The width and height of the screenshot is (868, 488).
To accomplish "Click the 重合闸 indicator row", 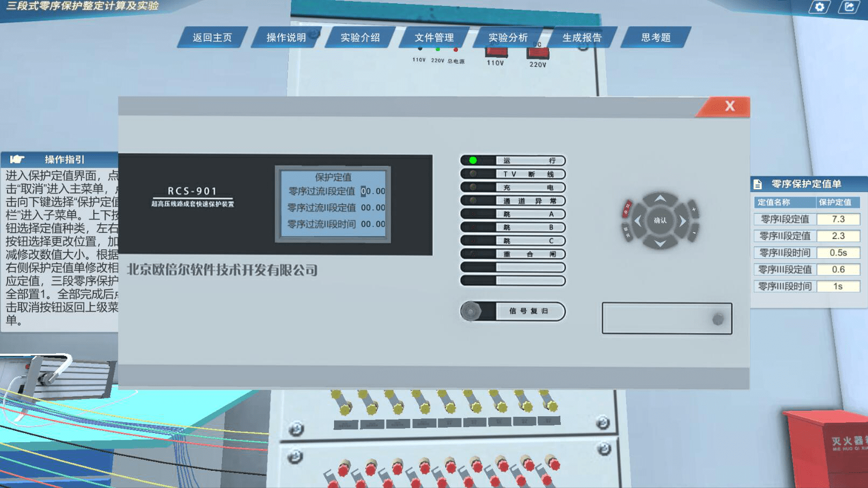I will tap(512, 254).
